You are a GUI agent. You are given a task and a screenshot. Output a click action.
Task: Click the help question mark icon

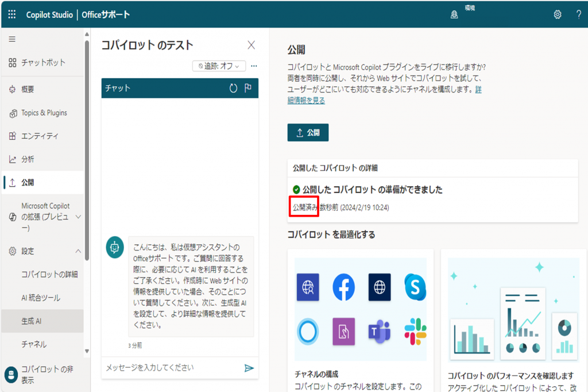point(579,14)
